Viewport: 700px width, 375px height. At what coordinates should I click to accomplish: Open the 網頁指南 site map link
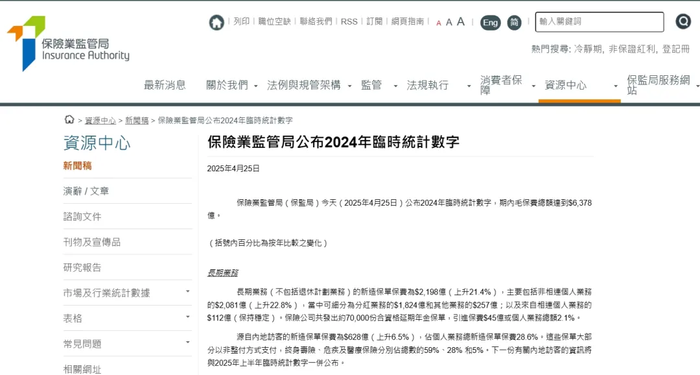[x=408, y=21]
